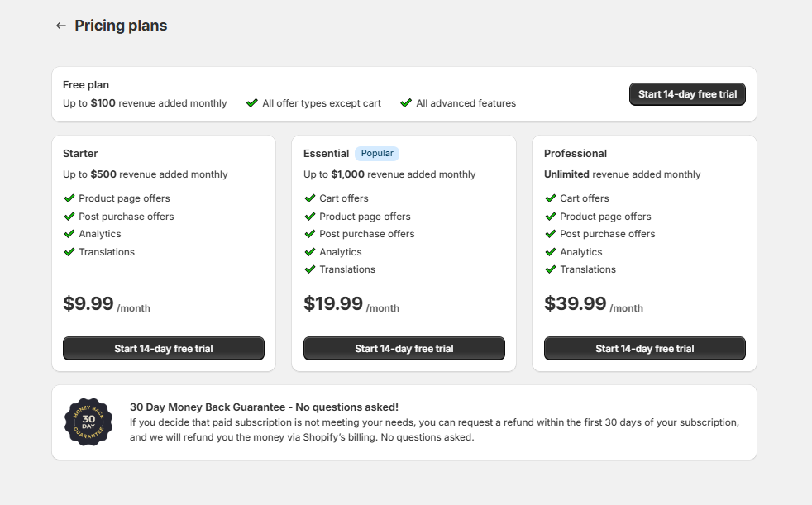Click the Popular badge on Essential plan
This screenshot has width=812, height=505.
click(377, 154)
